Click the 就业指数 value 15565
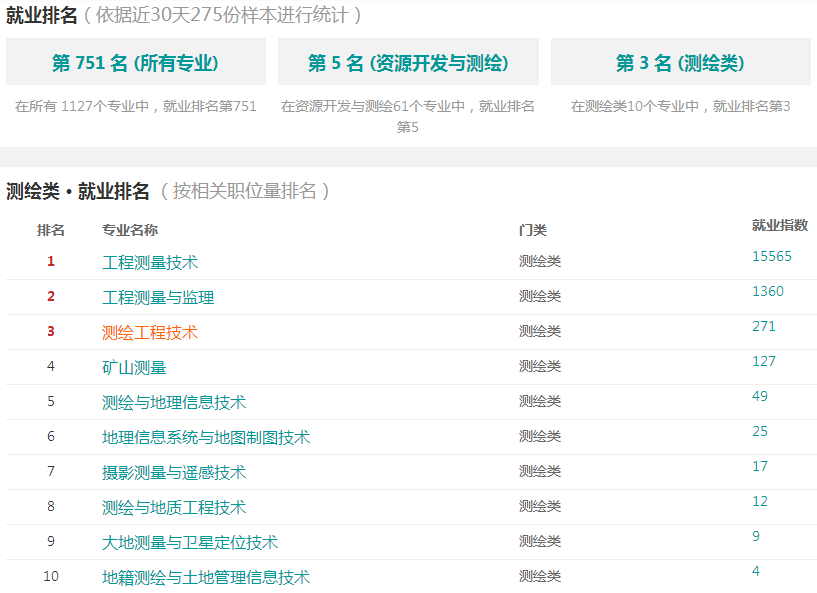817x593 pixels. coord(772,256)
